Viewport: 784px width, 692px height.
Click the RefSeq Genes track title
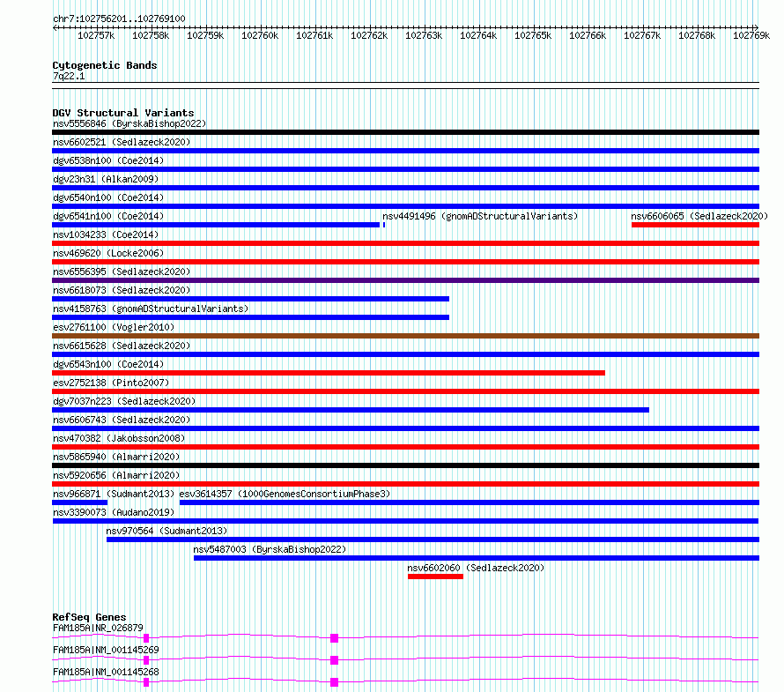pos(89,617)
